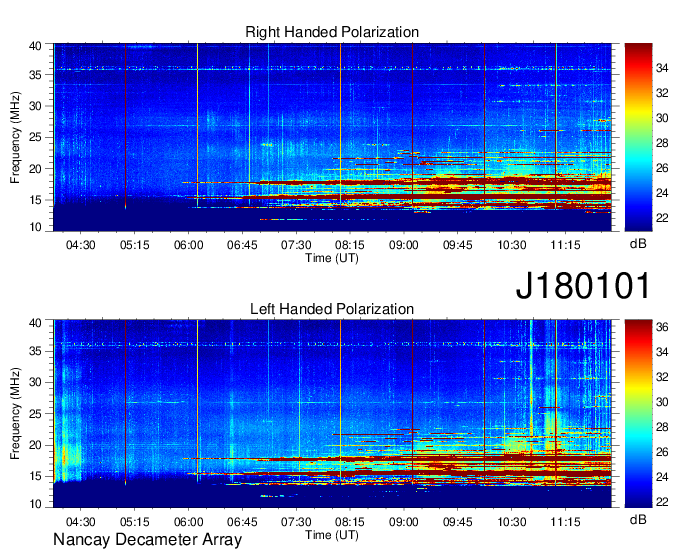Click the 08:15 tick under Left Handed plot
The image size is (680, 552).
tap(350, 522)
